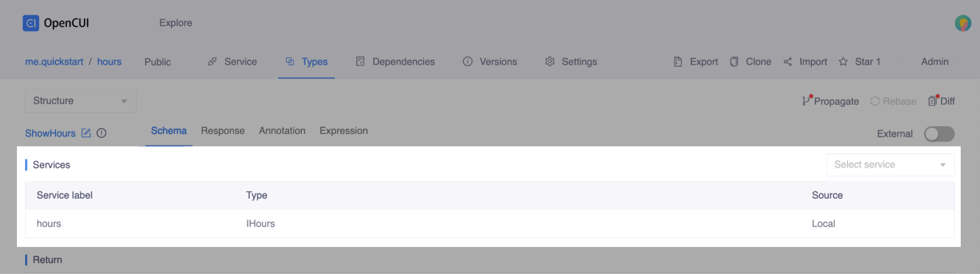Open the Settings tab
Viewport: 980px width, 274px height.
(x=570, y=62)
